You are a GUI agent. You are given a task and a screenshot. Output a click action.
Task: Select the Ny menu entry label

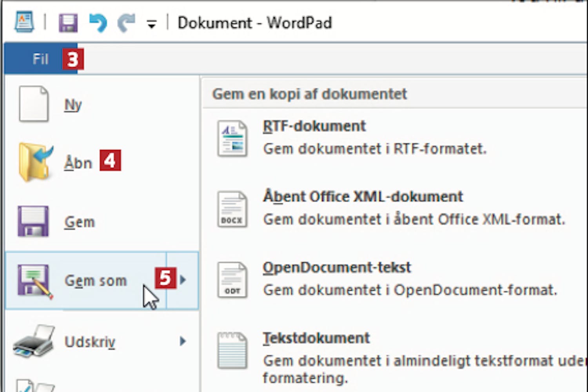coord(73,105)
